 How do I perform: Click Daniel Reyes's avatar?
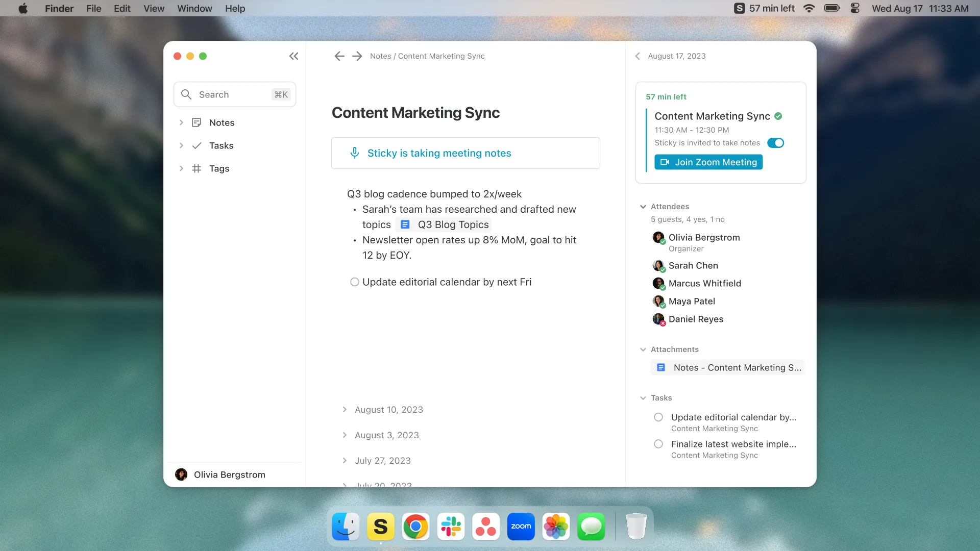(658, 319)
